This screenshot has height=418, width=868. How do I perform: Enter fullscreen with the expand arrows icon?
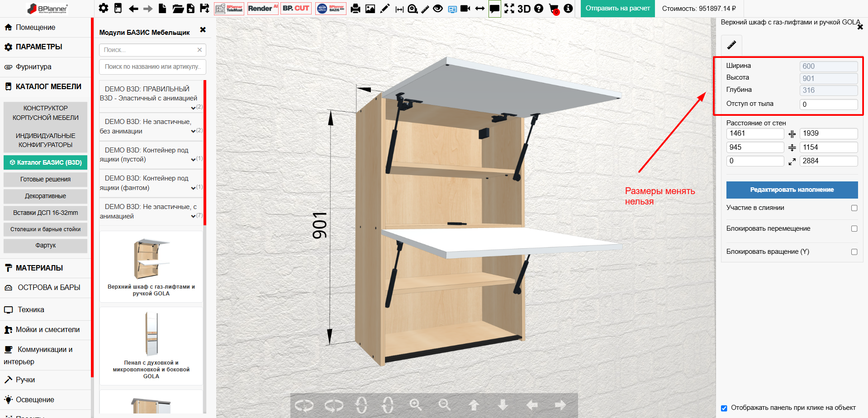[509, 8]
